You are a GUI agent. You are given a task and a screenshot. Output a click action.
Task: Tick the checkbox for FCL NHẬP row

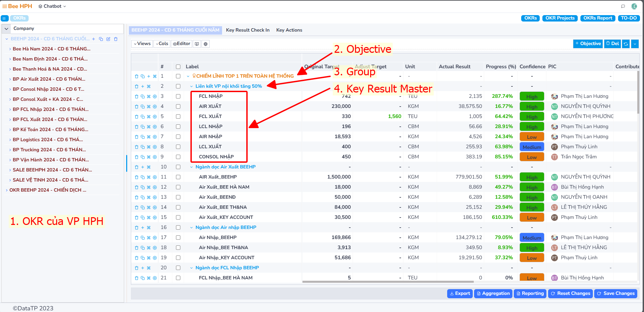[x=178, y=96]
